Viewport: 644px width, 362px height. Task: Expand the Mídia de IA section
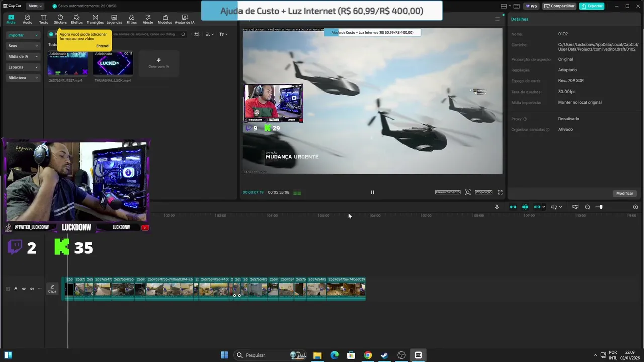click(23, 56)
